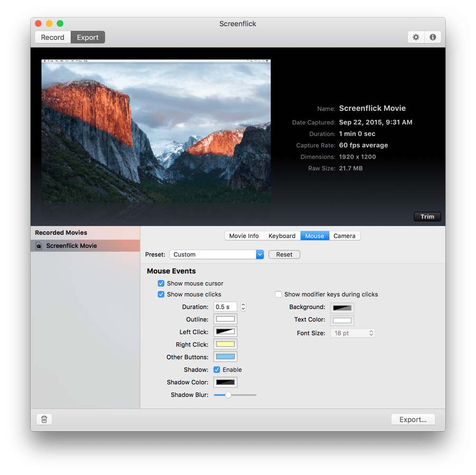Switch to the Camera tab
Image resolution: width=476 pixels, height=475 pixels.
coord(345,236)
